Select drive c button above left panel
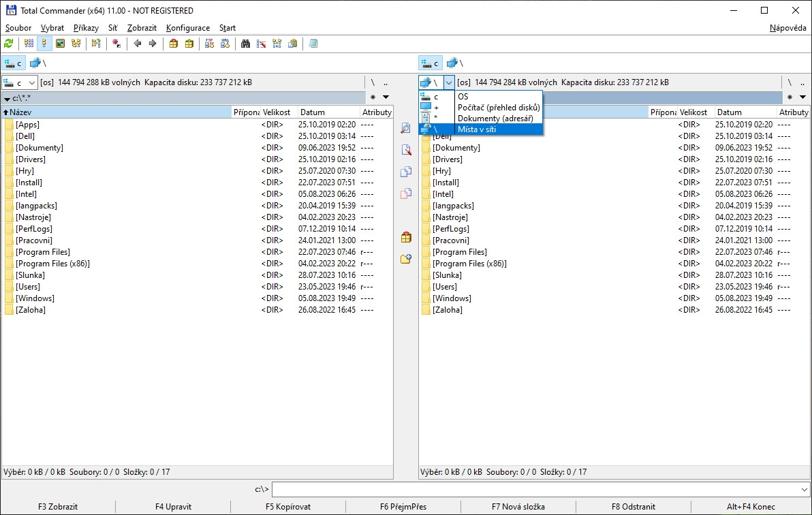This screenshot has width=812, height=515. [x=13, y=63]
